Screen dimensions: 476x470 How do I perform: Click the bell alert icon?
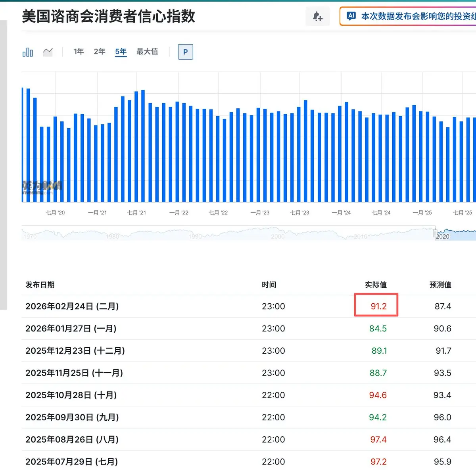coord(317,17)
